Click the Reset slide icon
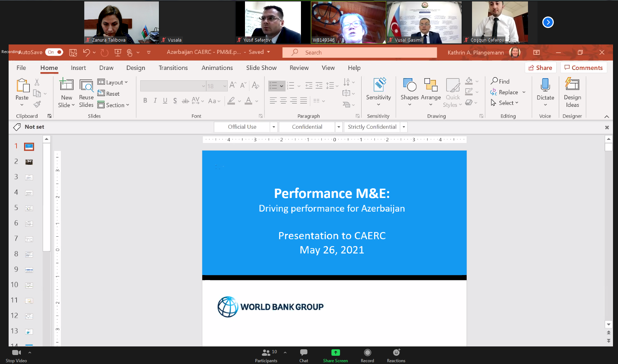This screenshot has height=364, width=618. pyautogui.click(x=101, y=93)
